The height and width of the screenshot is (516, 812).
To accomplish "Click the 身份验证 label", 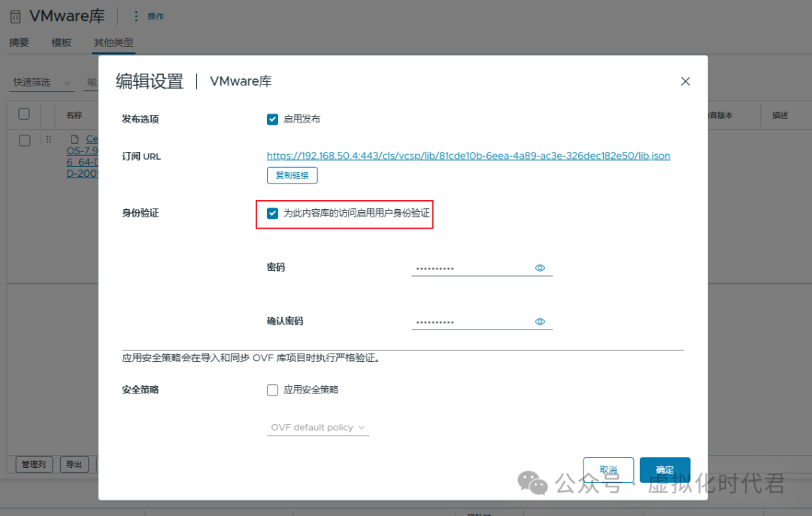I will 141,213.
